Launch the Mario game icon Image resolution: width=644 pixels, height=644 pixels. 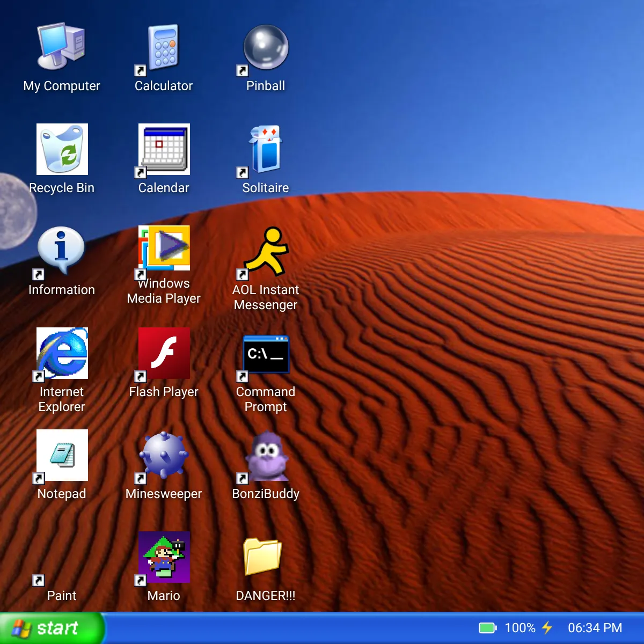click(164, 557)
